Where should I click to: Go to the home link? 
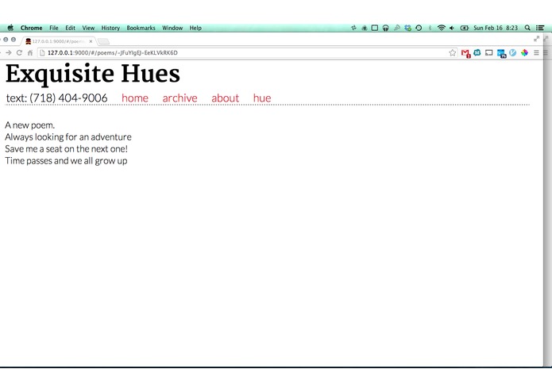(135, 98)
